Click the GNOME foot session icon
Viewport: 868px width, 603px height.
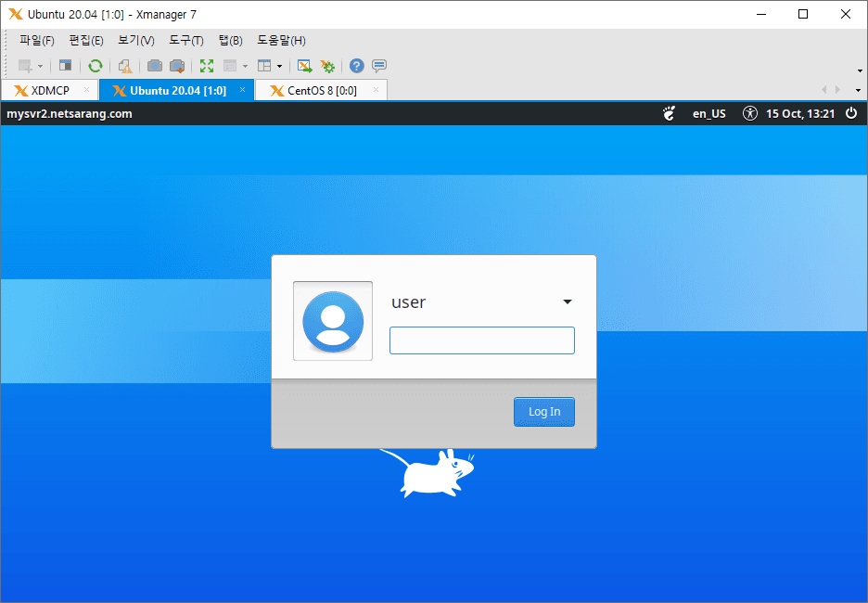[x=670, y=113]
